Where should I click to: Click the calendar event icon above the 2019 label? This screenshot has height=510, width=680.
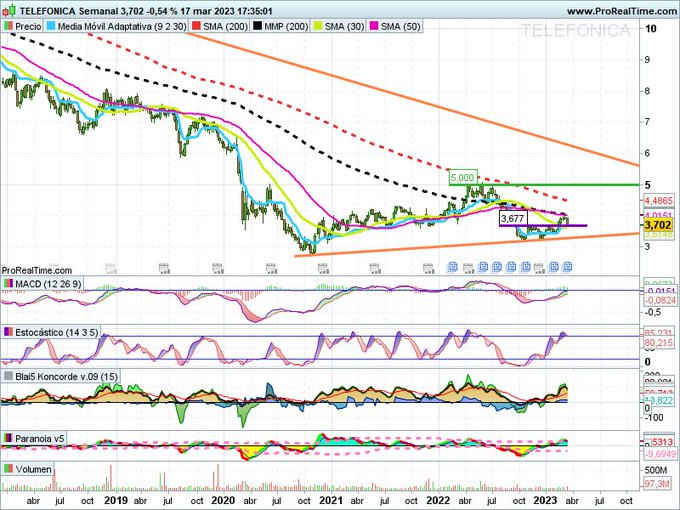click(111, 268)
